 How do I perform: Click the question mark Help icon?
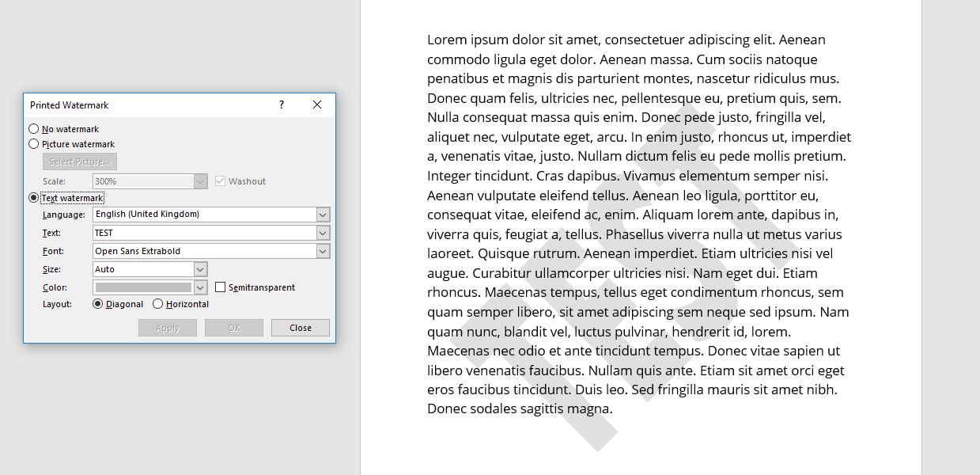[x=282, y=104]
